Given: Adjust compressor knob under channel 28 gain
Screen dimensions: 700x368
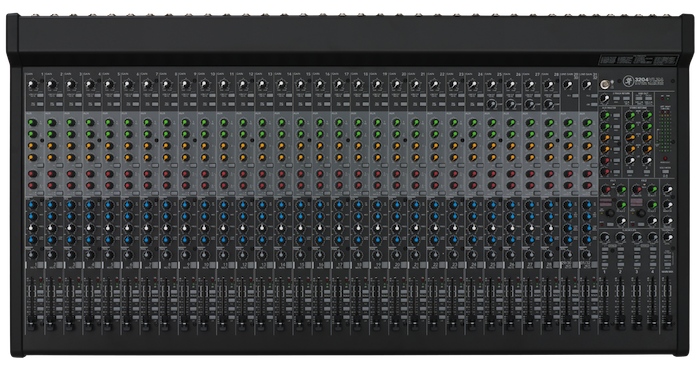Looking at the screenshot, I should pos(549,104).
